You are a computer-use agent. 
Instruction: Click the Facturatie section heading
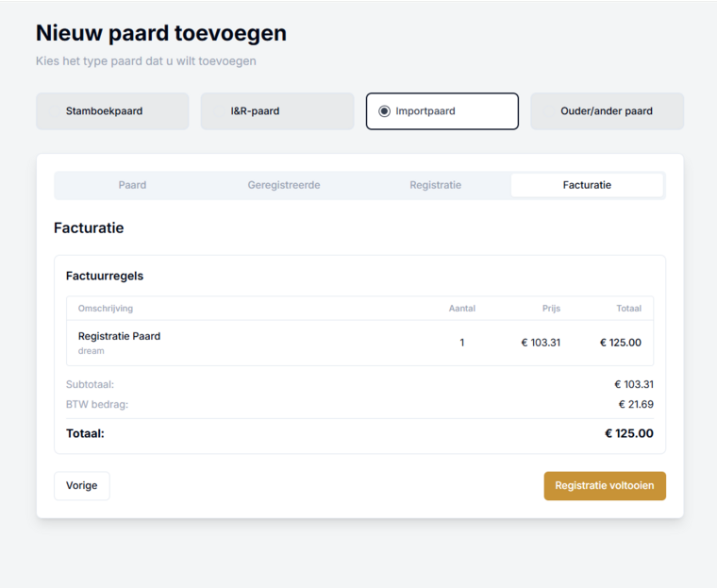89,227
